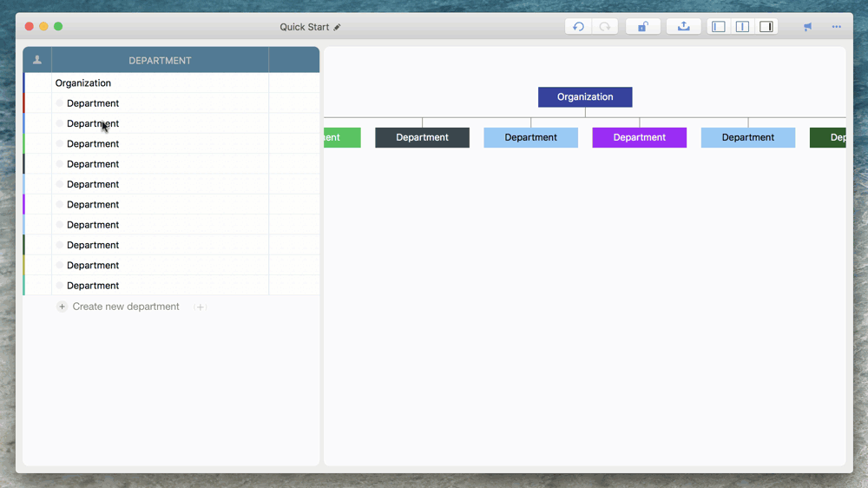Click the circle beside the last Department row

click(60, 286)
